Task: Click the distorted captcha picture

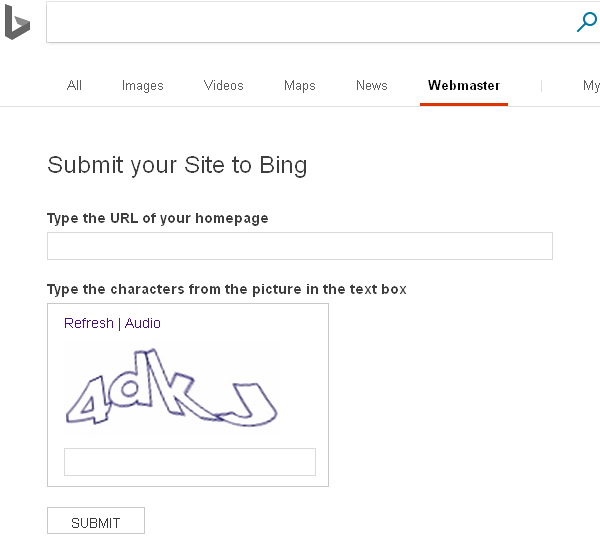Action: [171, 388]
